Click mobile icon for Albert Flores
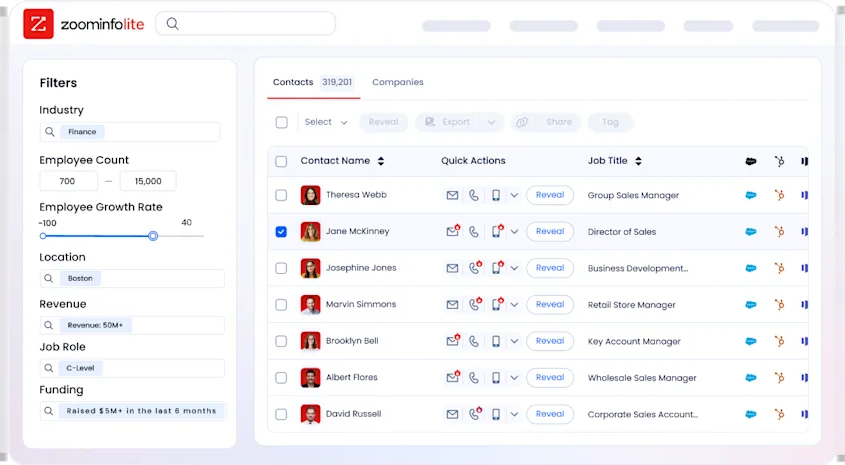 coord(496,378)
